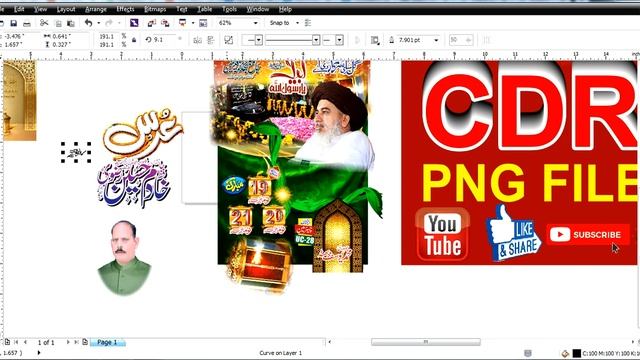Click the Paste clipboard icon
This screenshot has width=640, height=360.
(x=71, y=23)
